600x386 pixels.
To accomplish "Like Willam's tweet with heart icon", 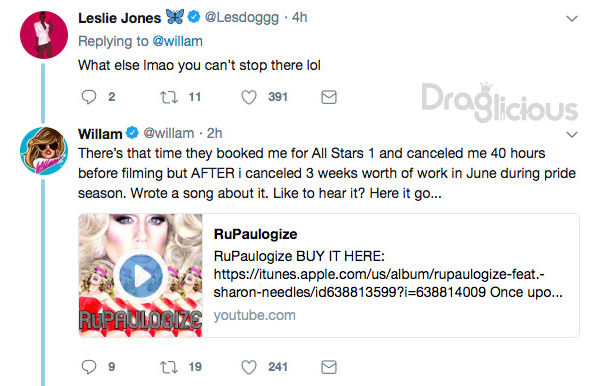I will coord(249,367).
